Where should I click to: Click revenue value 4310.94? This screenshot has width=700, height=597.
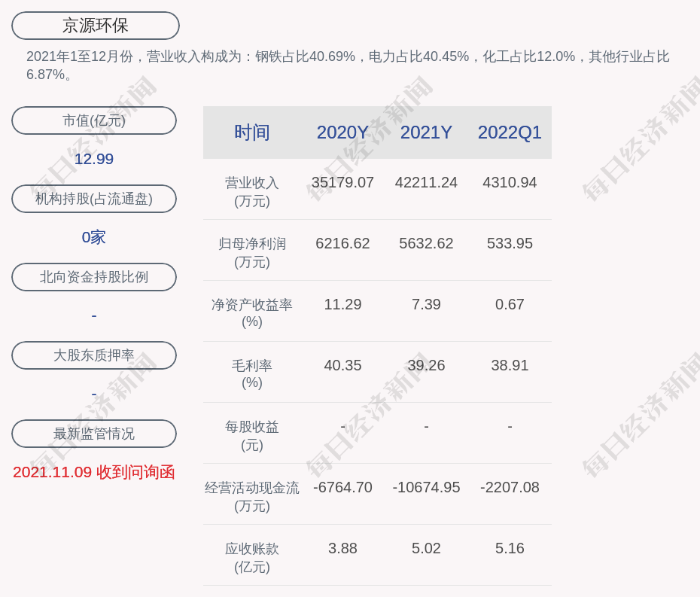click(510, 183)
